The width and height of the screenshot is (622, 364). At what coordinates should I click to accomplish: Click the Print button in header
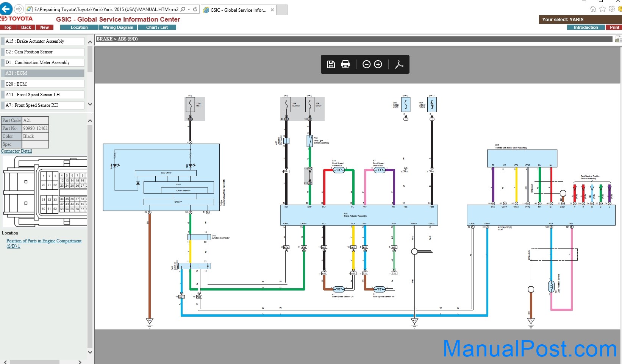[x=614, y=27]
